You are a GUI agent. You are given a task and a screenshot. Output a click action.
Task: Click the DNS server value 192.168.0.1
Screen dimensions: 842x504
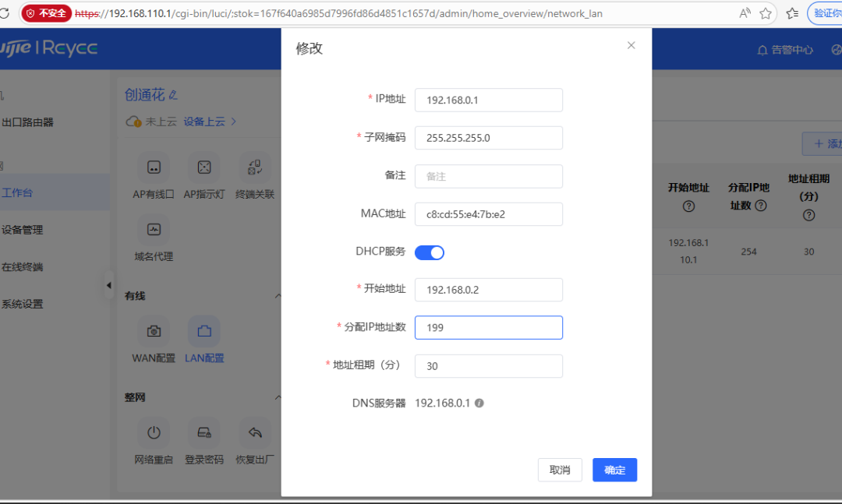click(x=443, y=403)
